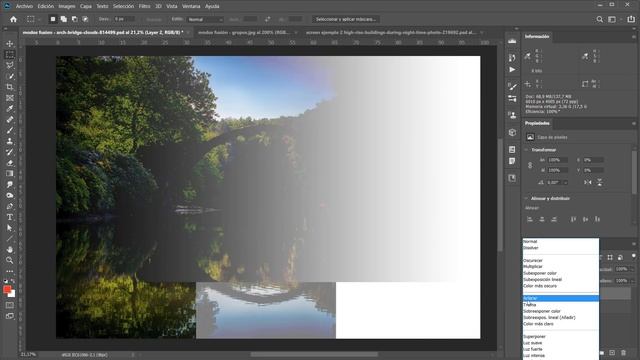Select the Frame tool
Image resolution: width=640 pixels, height=360 pixels.
click(10, 98)
